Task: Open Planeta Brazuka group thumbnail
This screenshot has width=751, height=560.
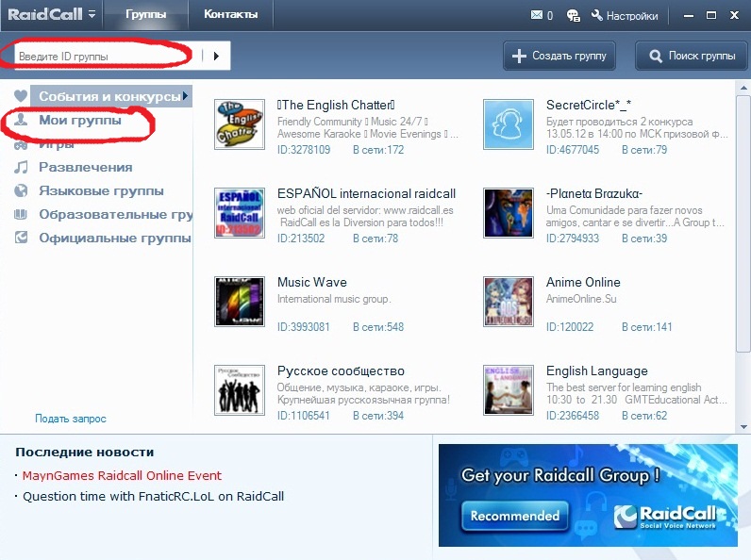Action: (x=509, y=213)
